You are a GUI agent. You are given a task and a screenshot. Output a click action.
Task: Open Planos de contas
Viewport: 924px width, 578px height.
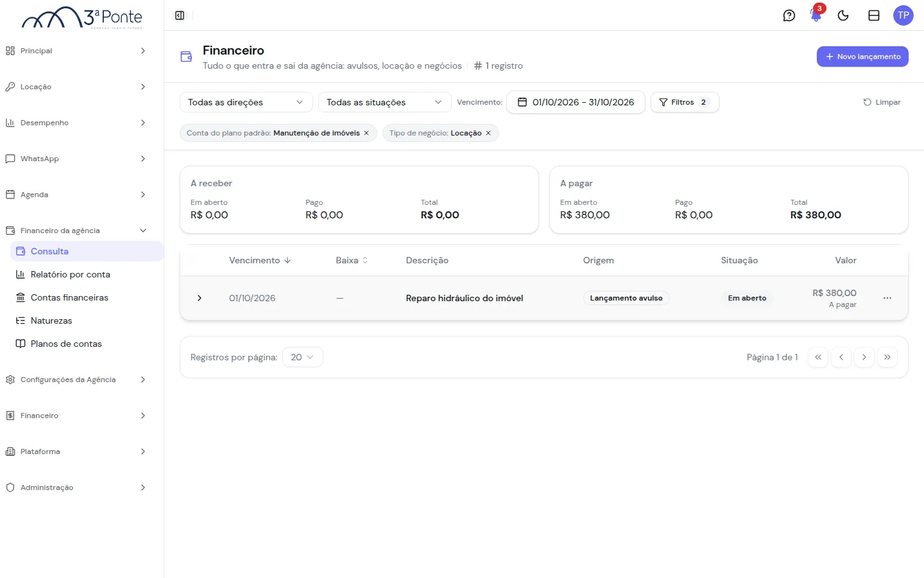click(x=87, y=344)
